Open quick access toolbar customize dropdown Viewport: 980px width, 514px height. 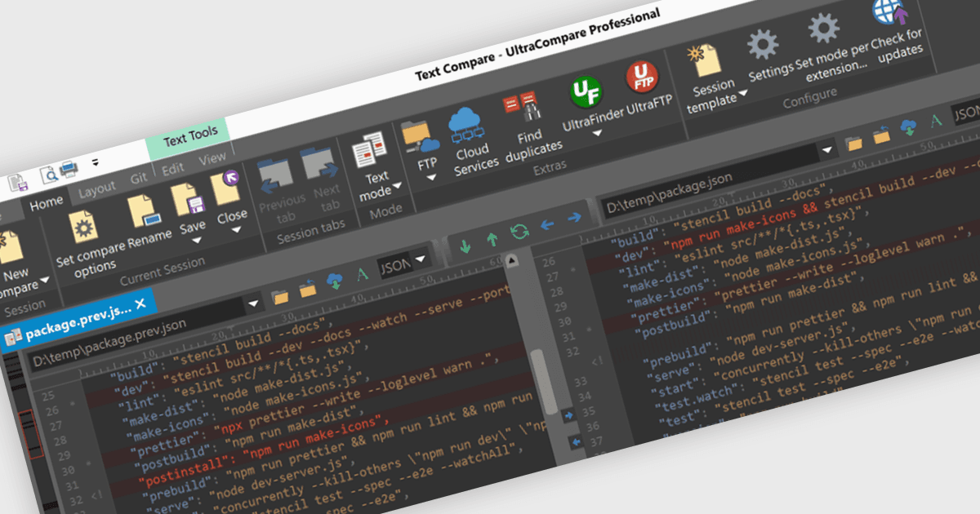pyautogui.click(x=95, y=162)
